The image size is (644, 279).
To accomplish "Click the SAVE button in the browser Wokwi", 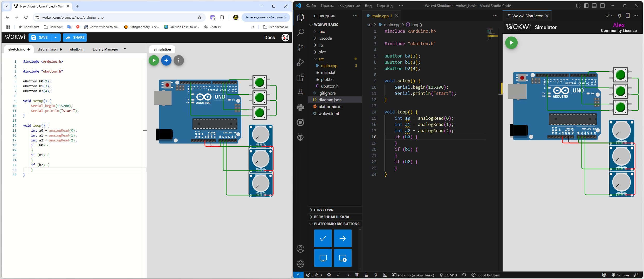I will click(x=40, y=38).
